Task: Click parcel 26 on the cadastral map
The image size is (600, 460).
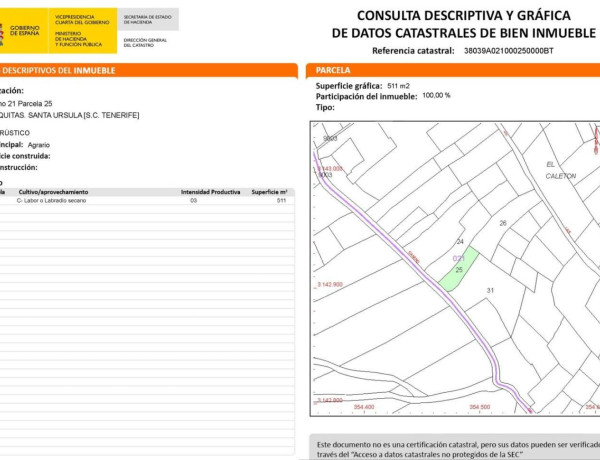Action: point(503,223)
